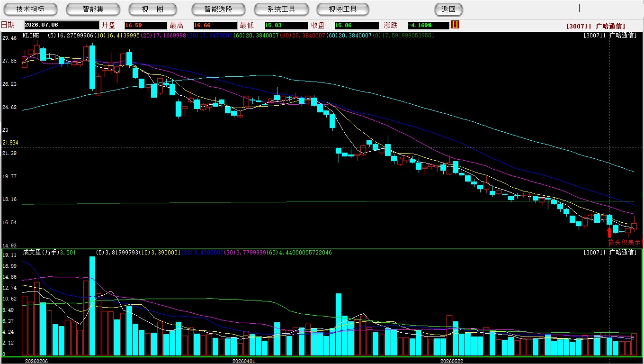The width and height of the screenshot is (644, 364).
Task: Click the MA10 value 16.4139995
Action: point(122,35)
